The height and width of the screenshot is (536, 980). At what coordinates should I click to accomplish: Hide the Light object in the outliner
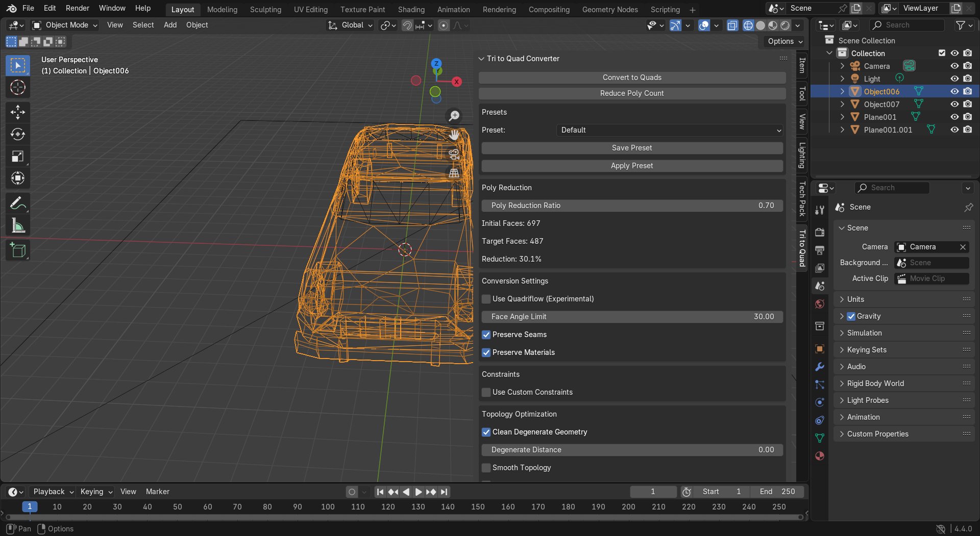(954, 79)
